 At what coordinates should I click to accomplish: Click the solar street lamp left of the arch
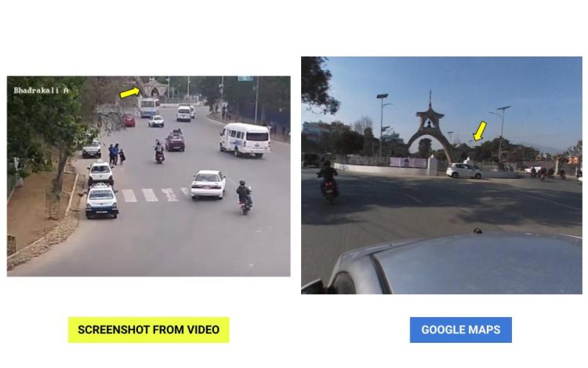pyautogui.click(x=382, y=128)
